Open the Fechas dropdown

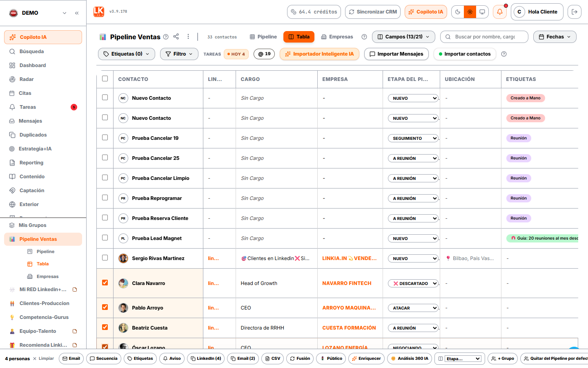coord(555,37)
